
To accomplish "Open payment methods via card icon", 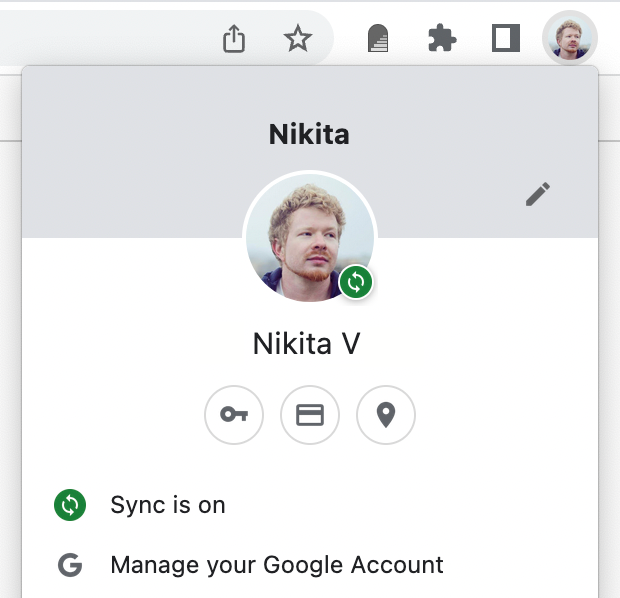I will tap(310, 415).
